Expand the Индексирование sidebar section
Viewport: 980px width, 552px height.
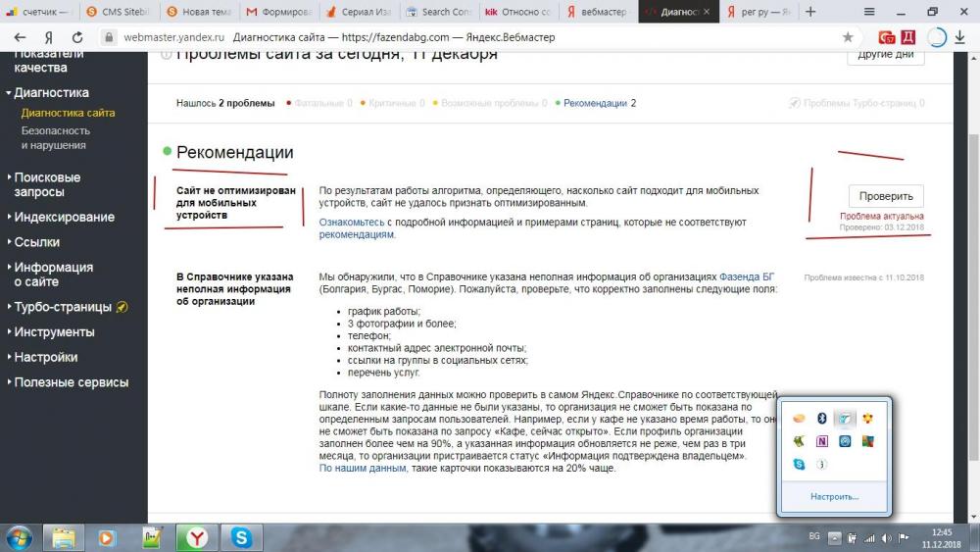pos(64,217)
